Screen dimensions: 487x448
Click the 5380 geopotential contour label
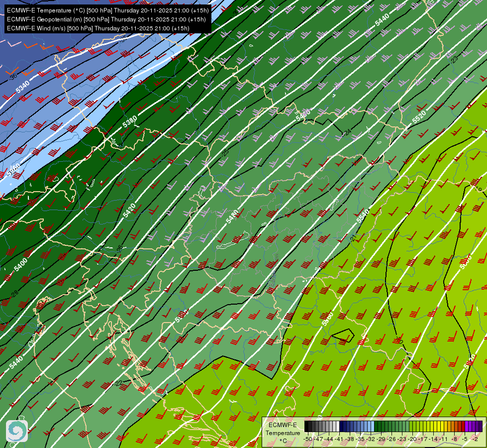coord(130,121)
